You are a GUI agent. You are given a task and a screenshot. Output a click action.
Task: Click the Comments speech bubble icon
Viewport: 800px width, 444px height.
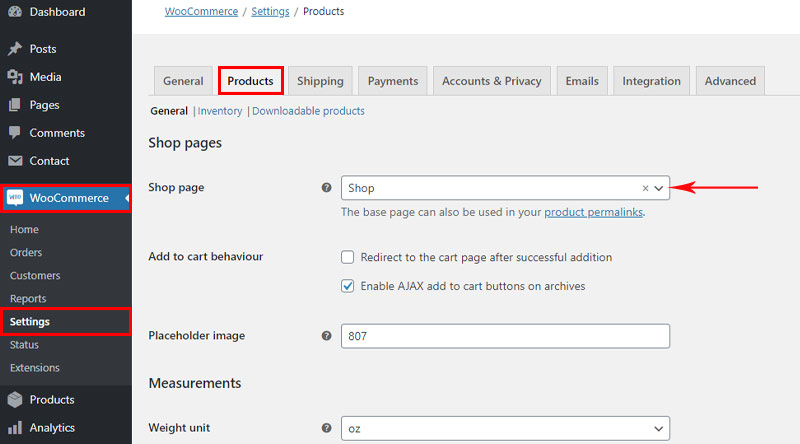15,133
